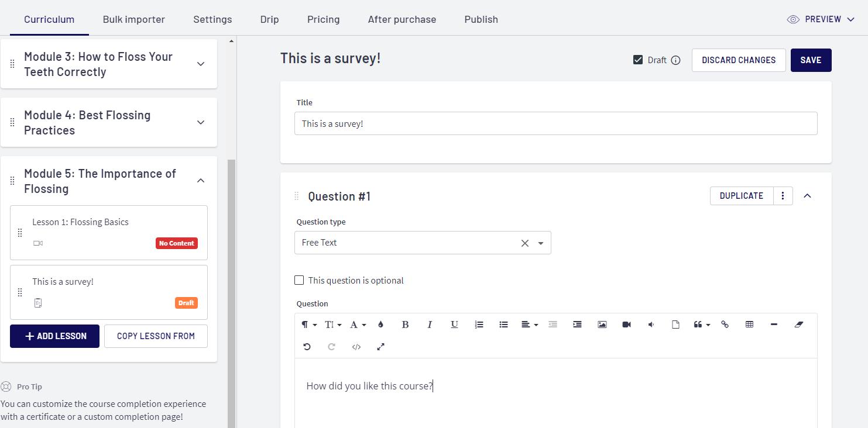Image resolution: width=868 pixels, height=428 pixels.
Task: Open the font family dropdown
Action: click(x=358, y=325)
